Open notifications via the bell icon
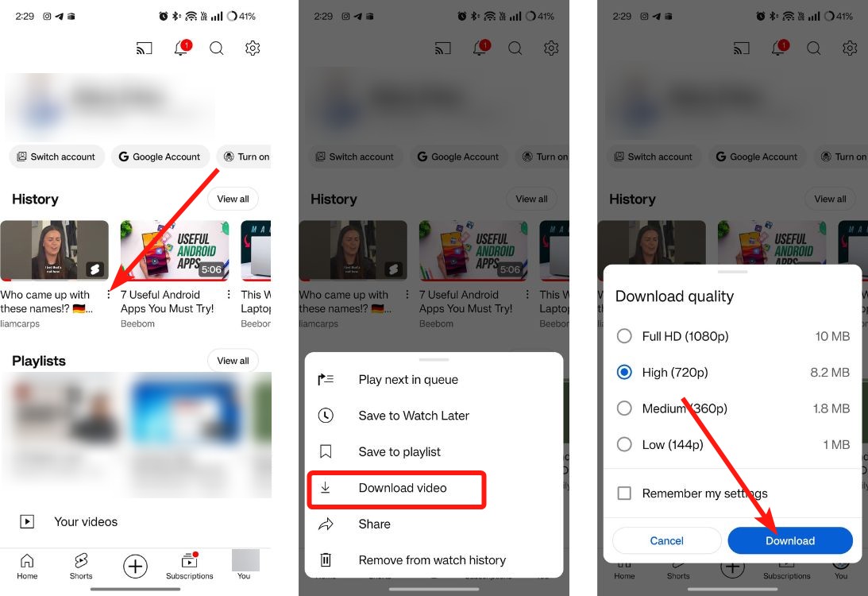The height and width of the screenshot is (596, 868). (x=180, y=48)
